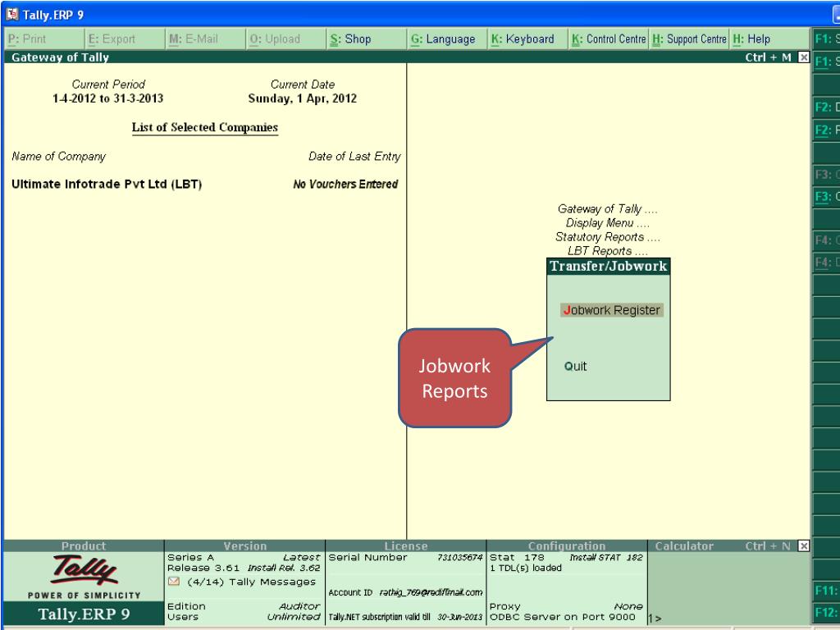
Task: Choose Quit in the Transfer/Jobwork menu
Action: tap(575, 367)
